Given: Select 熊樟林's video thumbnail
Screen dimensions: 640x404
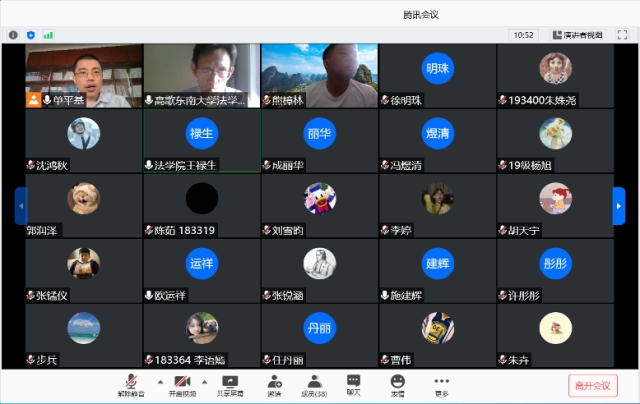Looking at the screenshot, I should [319, 75].
